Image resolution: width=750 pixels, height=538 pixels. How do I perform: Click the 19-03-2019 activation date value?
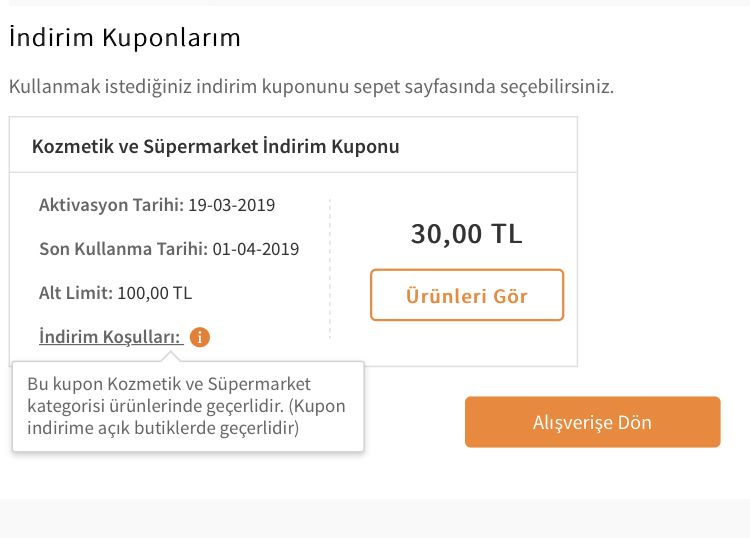232,205
